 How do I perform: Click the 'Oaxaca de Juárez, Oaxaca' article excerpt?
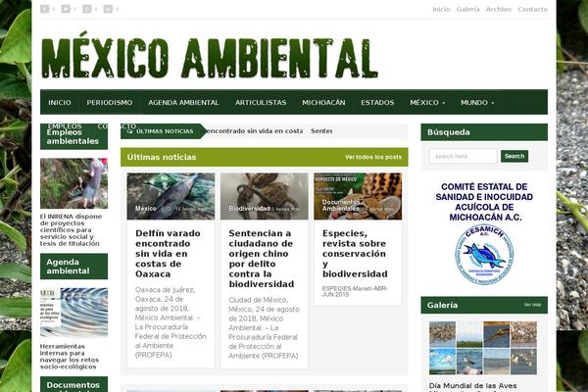tap(171, 322)
